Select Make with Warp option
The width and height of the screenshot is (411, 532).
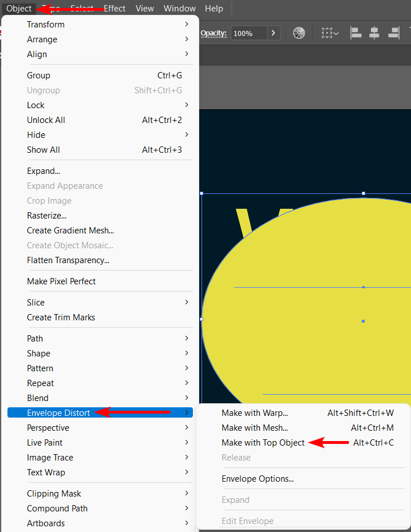pos(254,413)
